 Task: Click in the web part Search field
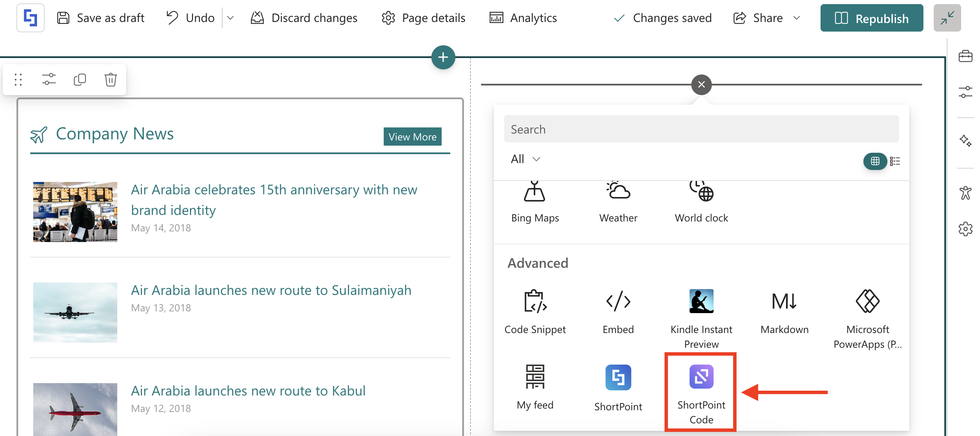click(x=701, y=129)
